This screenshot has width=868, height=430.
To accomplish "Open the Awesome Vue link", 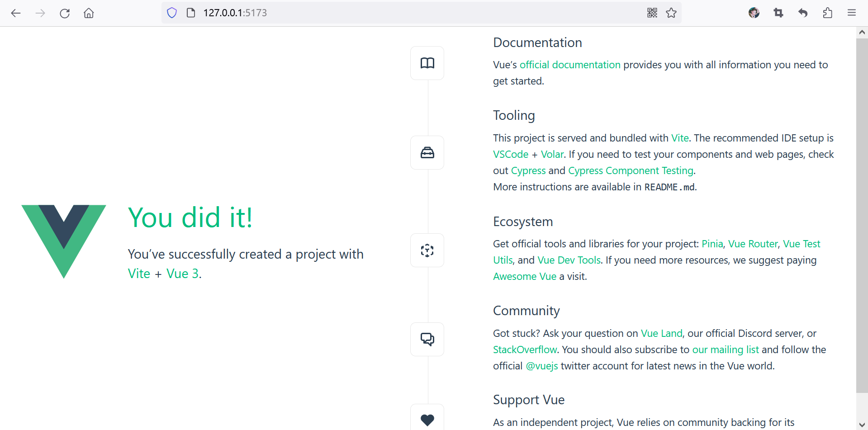I will (525, 276).
